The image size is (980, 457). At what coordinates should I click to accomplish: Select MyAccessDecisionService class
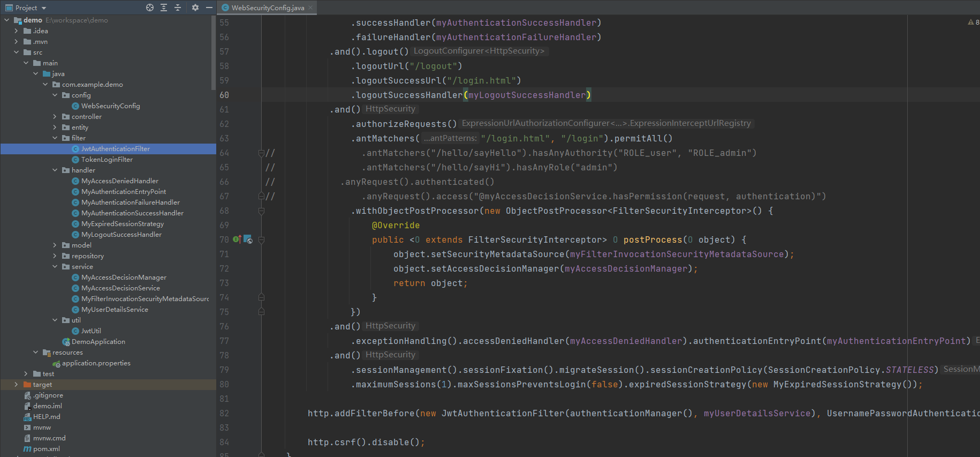point(120,288)
